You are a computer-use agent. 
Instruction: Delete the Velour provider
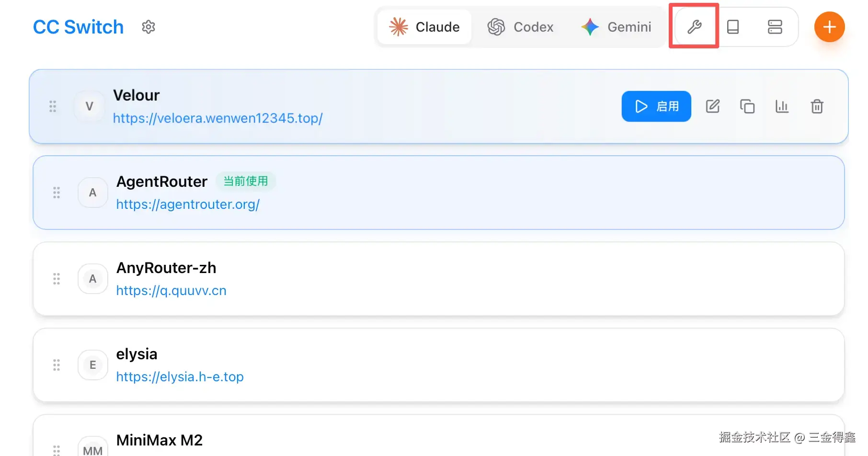pyautogui.click(x=817, y=106)
